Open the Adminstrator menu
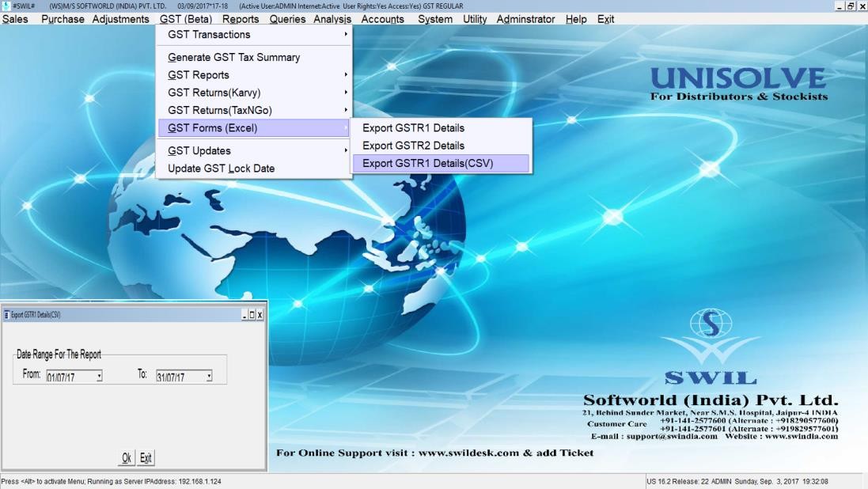This screenshot has width=868, height=489. [x=525, y=19]
